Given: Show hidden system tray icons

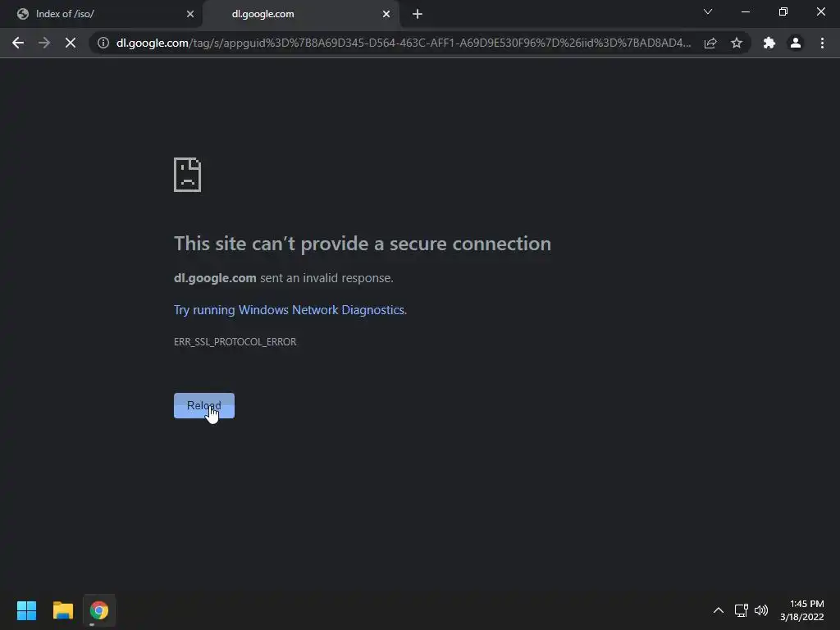Looking at the screenshot, I should point(719,610).
